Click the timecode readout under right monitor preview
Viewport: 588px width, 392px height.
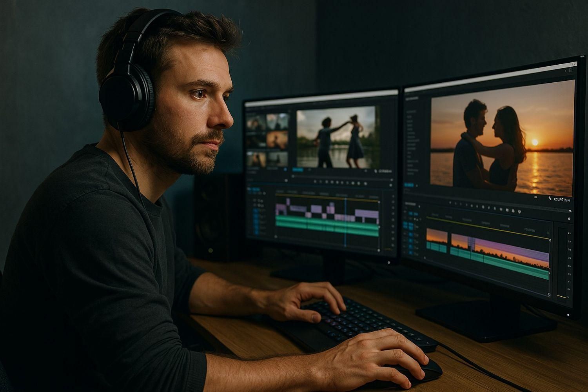coord(562,200)
